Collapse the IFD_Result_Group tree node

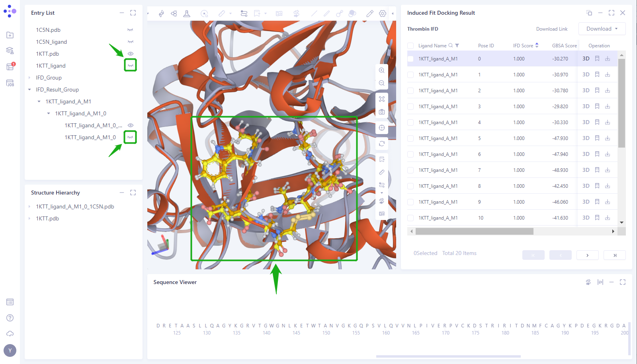point(29,90)
